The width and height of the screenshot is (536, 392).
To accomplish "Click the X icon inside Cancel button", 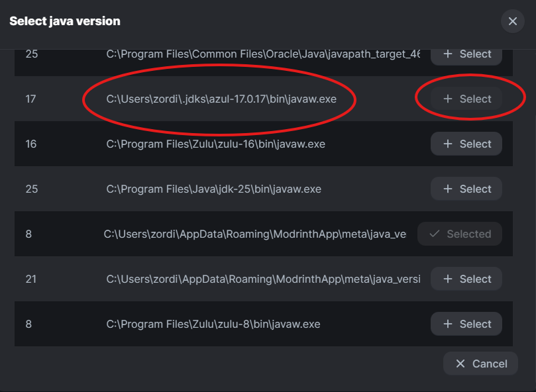I will click(460, 364).
